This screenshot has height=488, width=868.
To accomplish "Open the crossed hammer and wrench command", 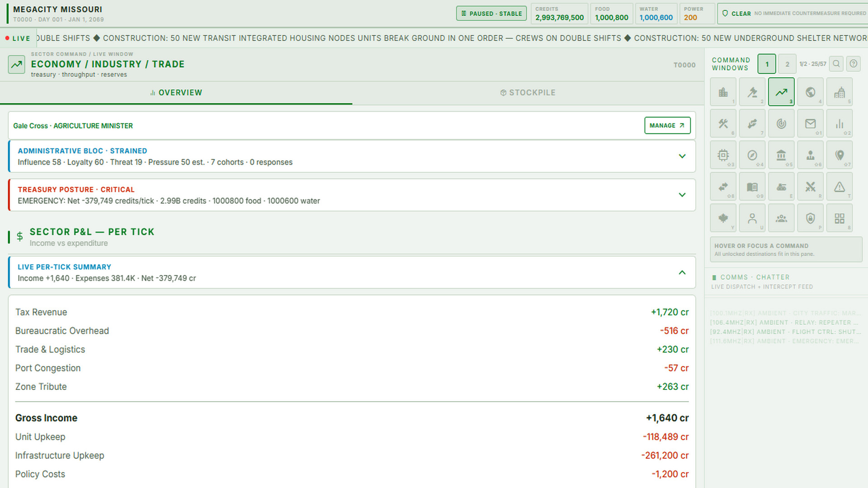I will (x=723, y=123).
